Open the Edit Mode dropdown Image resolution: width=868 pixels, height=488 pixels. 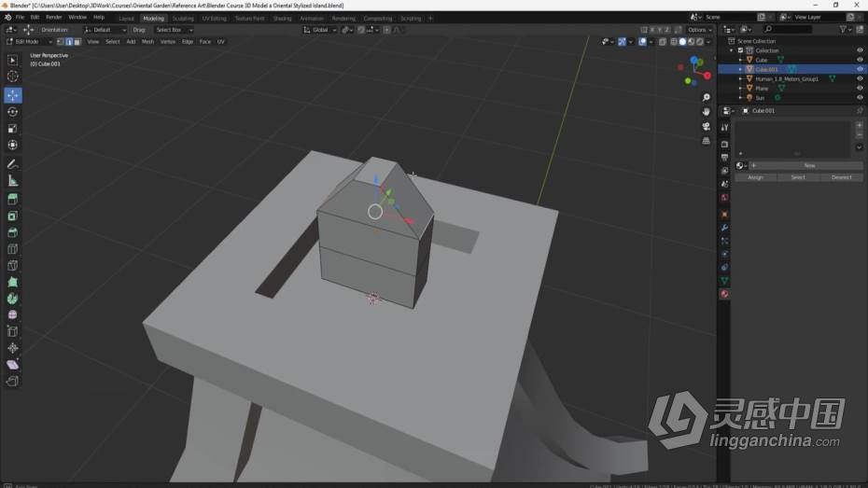[29, 41]
